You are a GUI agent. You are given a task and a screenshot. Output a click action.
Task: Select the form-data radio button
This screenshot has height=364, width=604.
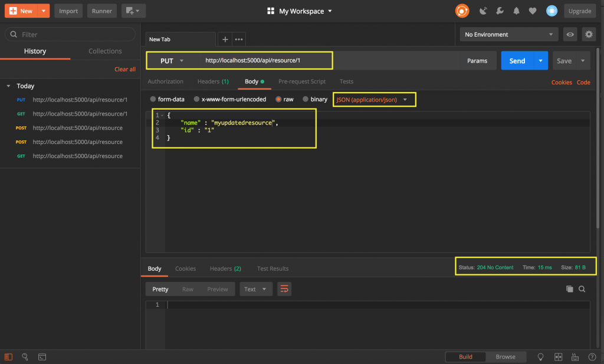153,100
